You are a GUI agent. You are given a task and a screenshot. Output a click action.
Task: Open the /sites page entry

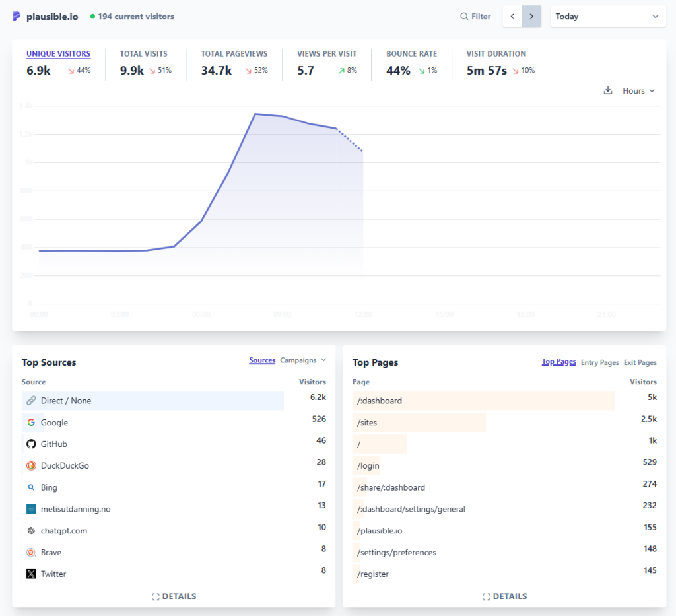point(367,423)
